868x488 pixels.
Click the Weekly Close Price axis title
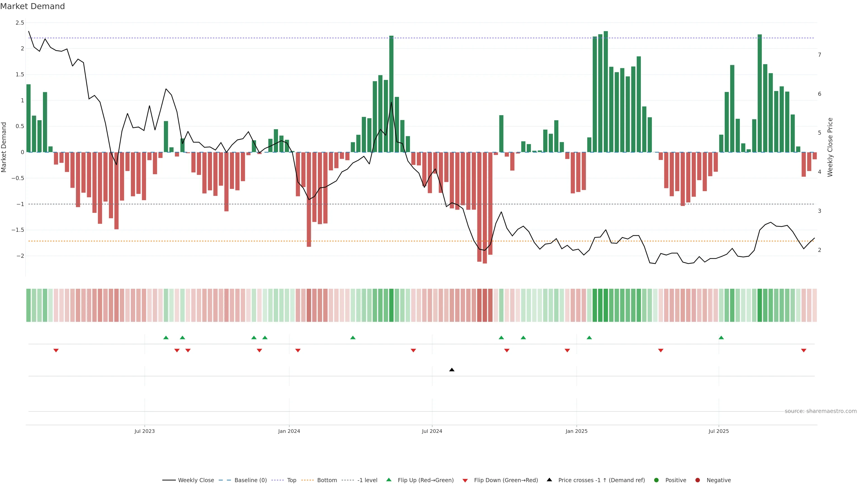point(830,147)
